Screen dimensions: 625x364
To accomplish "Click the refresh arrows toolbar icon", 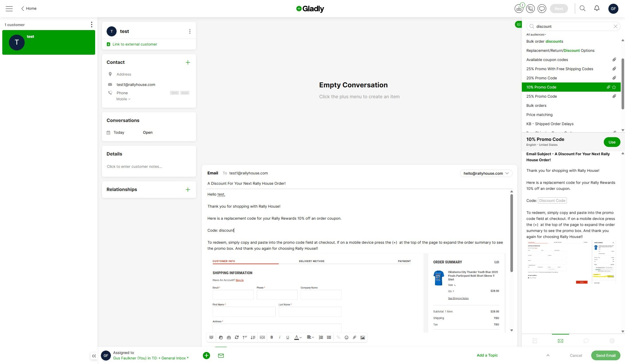I will pyautogui.click(x=237, y=337).
